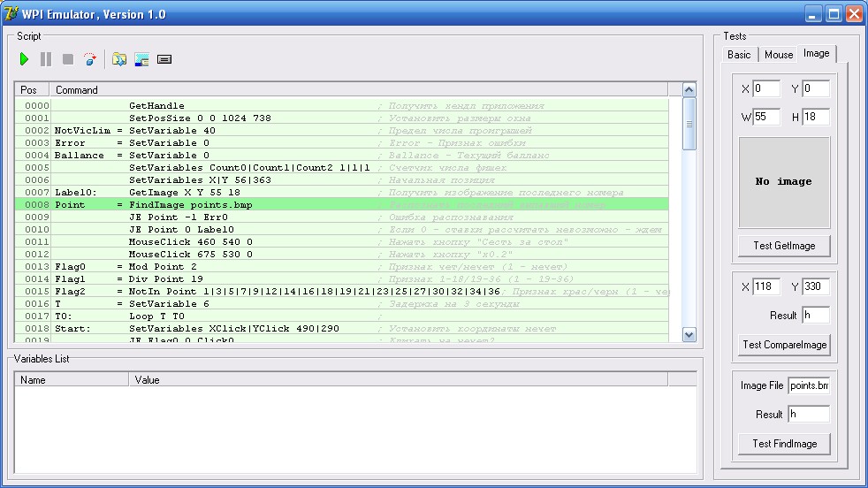Select row 0012 MouseClick 675 530 0
Image resolution: width=868 pixels, height=488 pixels.
(x=341, y=255)
